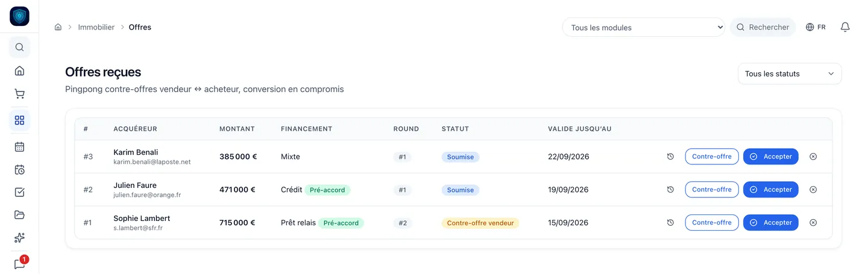The image size is (868, 274).
Task: Click email julien.faure@orange.fr
Action: [147, 195]
